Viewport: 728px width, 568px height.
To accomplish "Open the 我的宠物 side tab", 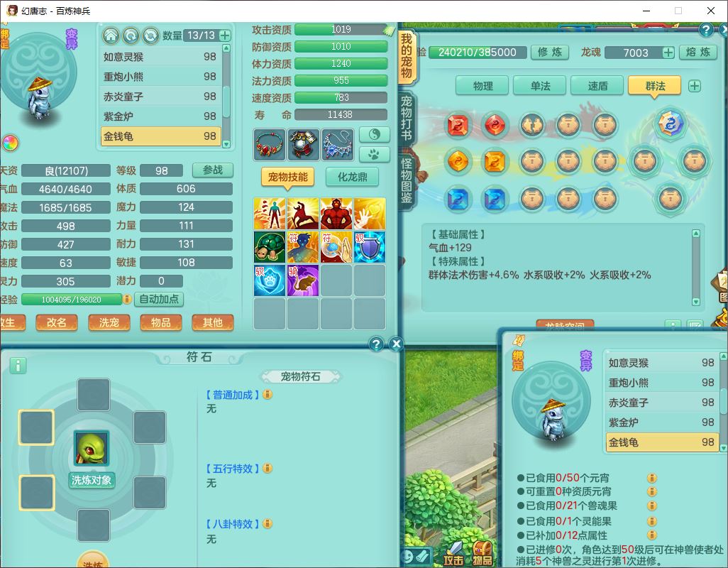I will (407, 55).
